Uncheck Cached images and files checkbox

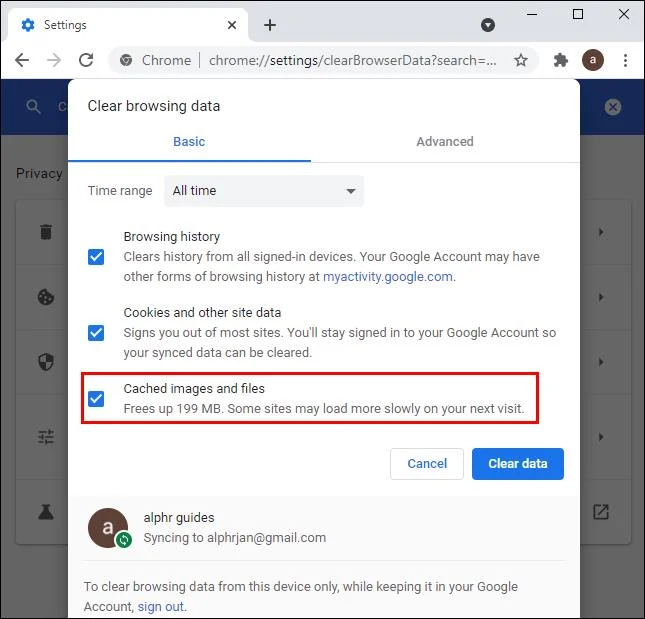[96, 399]
